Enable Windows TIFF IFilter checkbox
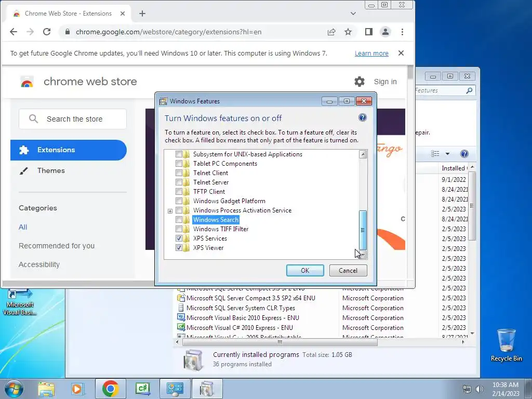This screenshot has width=532, height=399. (179, 229)
